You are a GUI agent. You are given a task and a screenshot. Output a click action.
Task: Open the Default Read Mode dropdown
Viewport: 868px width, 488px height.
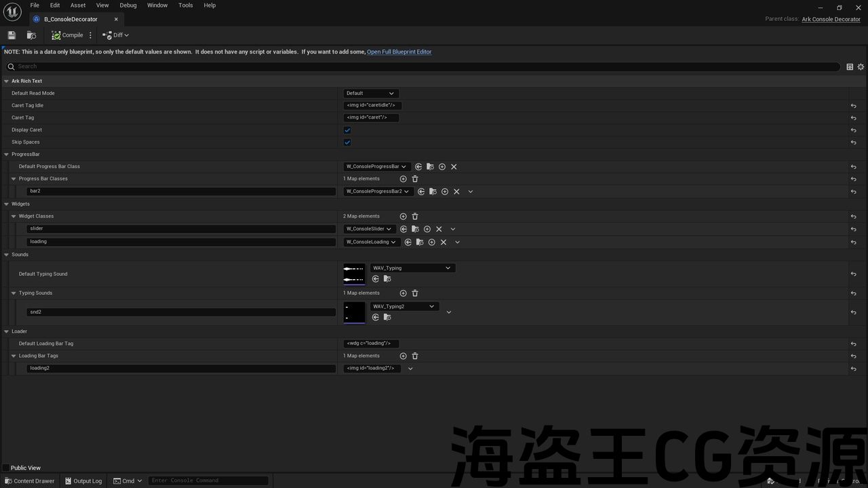pos(371,94)
